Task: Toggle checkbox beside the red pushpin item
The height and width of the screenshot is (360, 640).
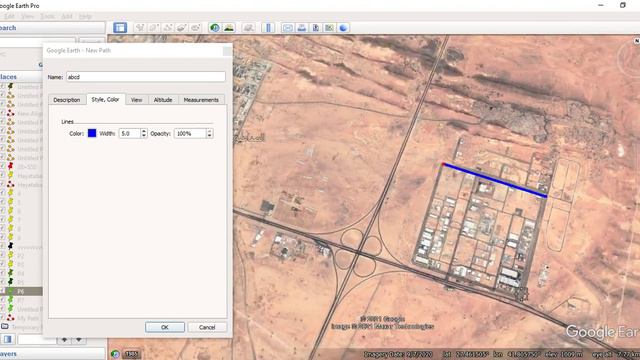Action: pyautogui.click(x=2, y=167)
